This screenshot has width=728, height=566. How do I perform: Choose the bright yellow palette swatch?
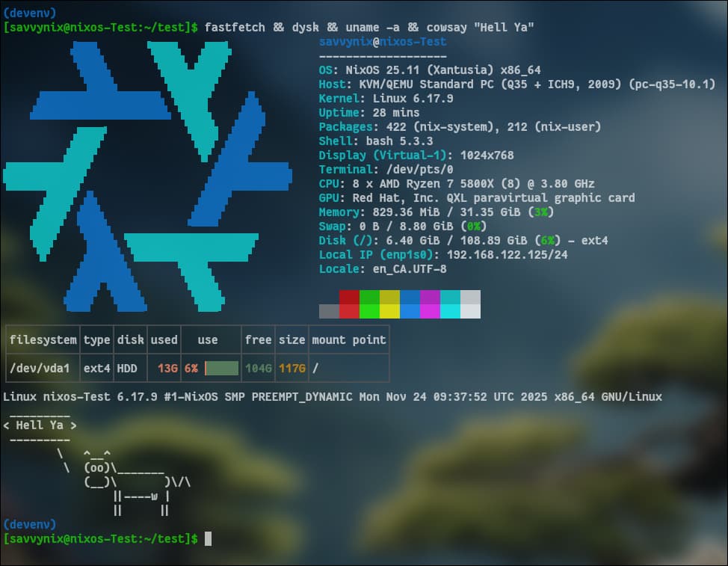389,311
